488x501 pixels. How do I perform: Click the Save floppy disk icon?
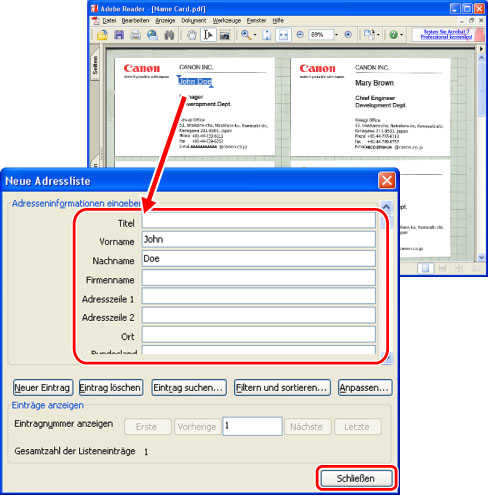point(119,35)
